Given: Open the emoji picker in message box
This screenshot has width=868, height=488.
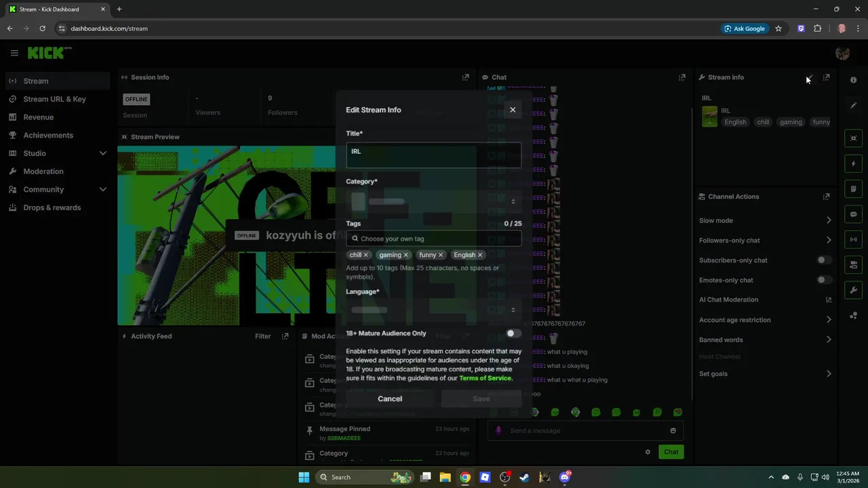Looking at the screenshot, I should (673, 430).
